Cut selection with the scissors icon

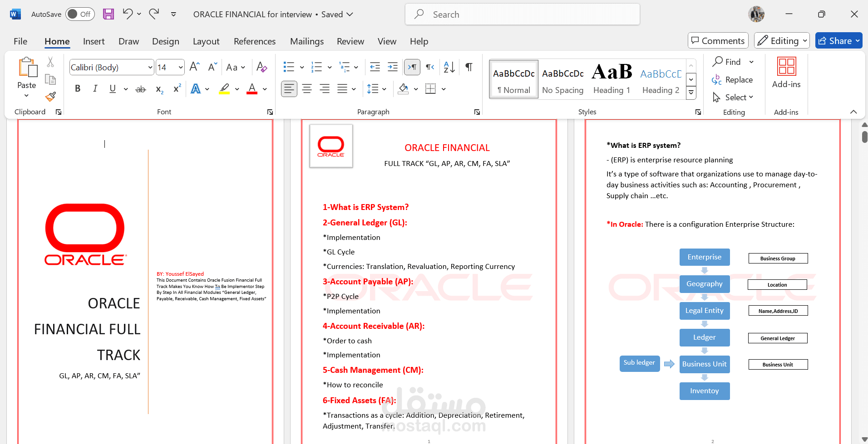50,62
